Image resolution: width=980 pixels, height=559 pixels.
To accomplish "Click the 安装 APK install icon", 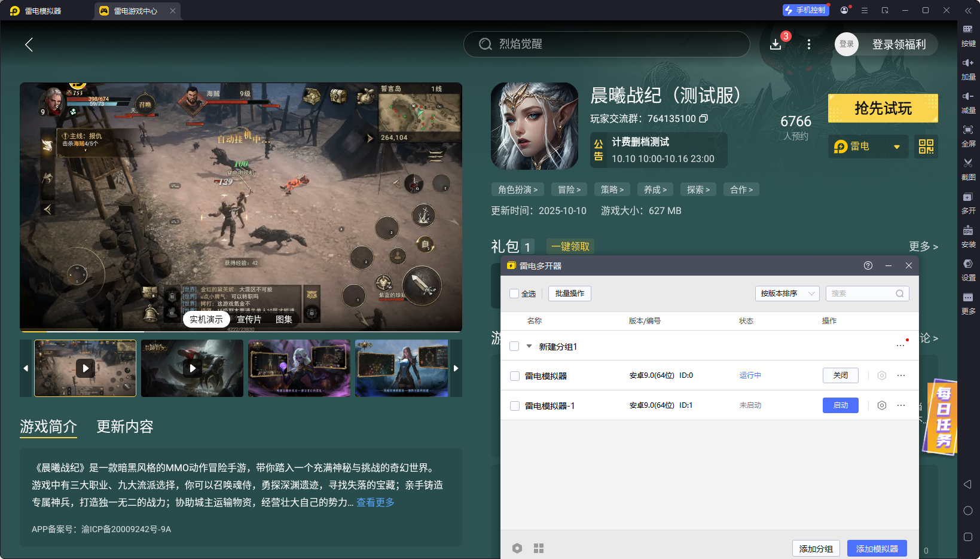I will click(968, 236).
